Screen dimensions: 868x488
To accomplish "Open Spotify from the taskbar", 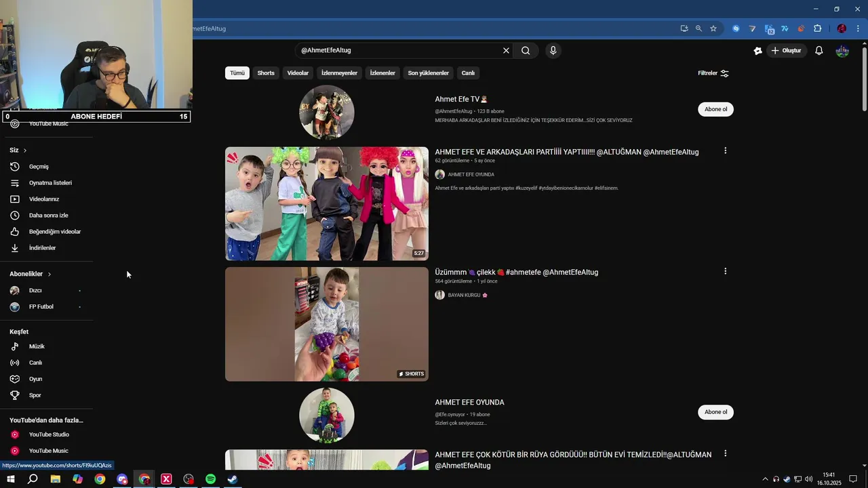I will click(210, 479).
